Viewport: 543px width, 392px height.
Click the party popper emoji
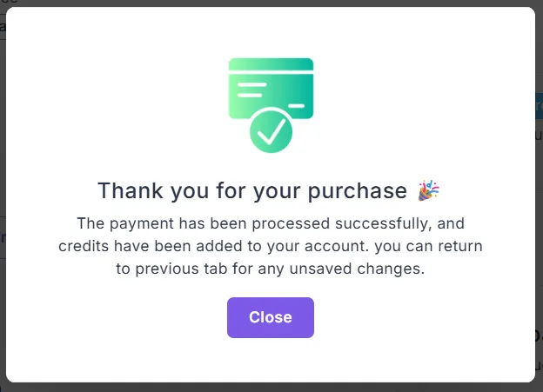(428, 190)
